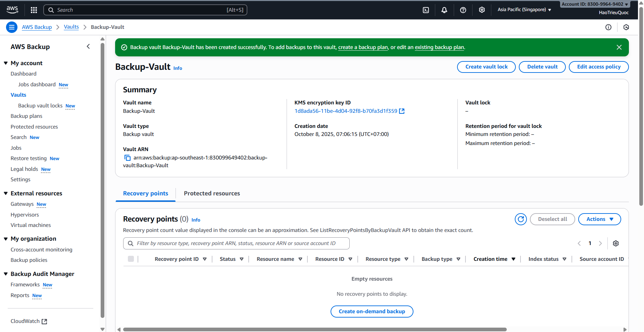Open the notifications bell

click(444, 10)
